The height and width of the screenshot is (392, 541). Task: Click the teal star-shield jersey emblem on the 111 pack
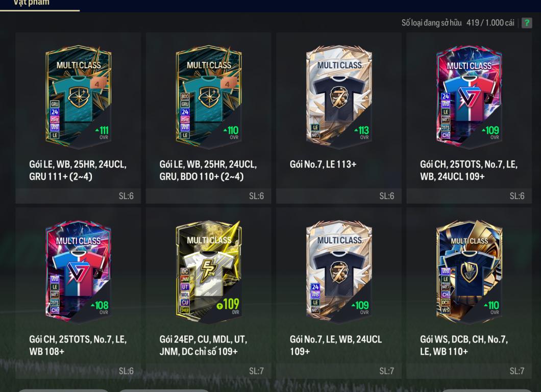(78, 97)
